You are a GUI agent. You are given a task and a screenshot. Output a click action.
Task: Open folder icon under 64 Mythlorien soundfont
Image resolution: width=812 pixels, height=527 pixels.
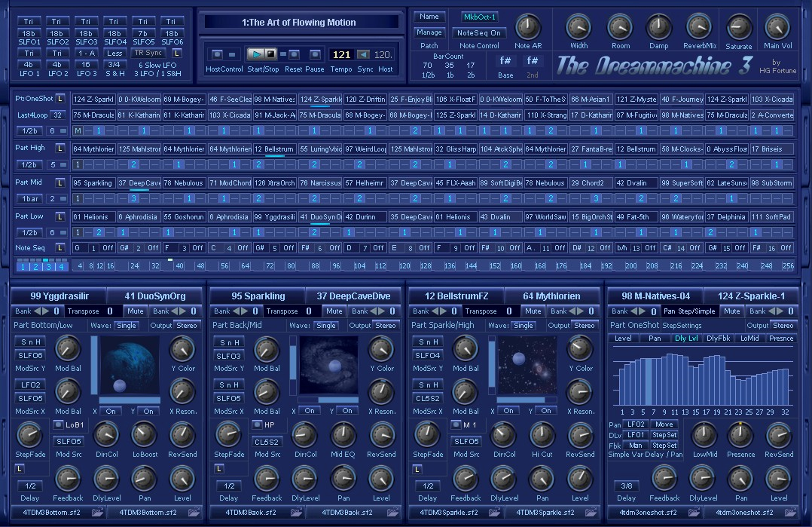click(591, 513)
